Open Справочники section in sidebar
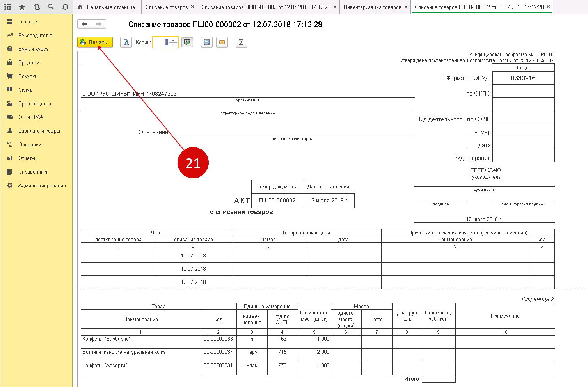This screenshot has width=588, height=387. (36, 172)
